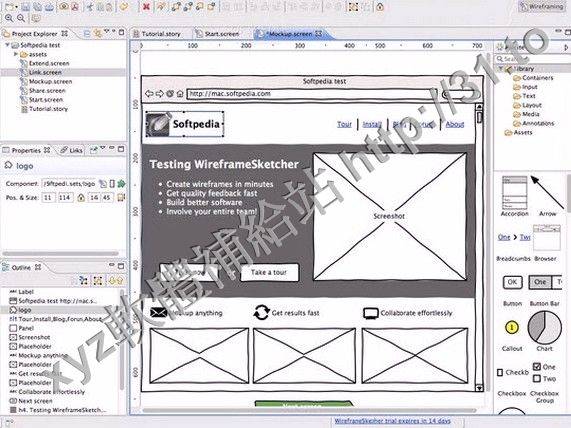571x428 pixels.
Task: Open the Properties panel view menu triangle
Action: [103, 148]
